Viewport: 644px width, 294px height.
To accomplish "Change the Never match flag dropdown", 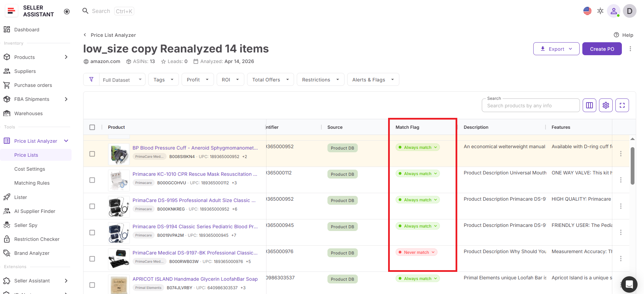I will (x=416, y=252).
